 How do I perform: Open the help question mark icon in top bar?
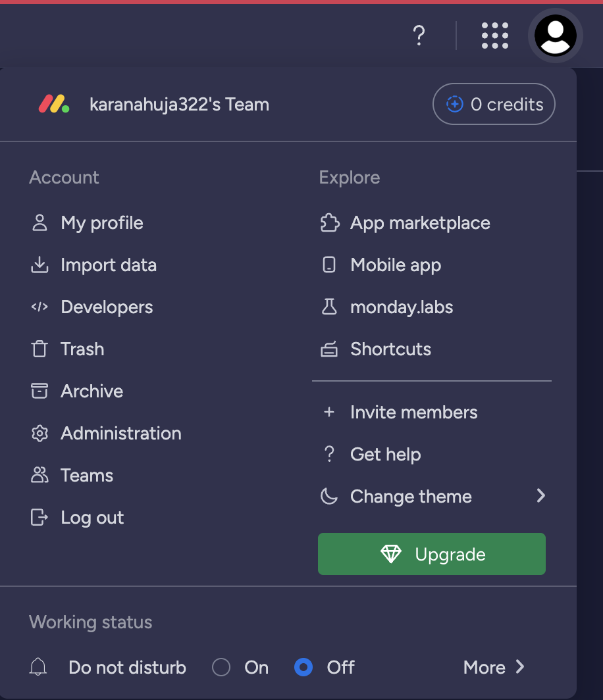coord(419,36)
